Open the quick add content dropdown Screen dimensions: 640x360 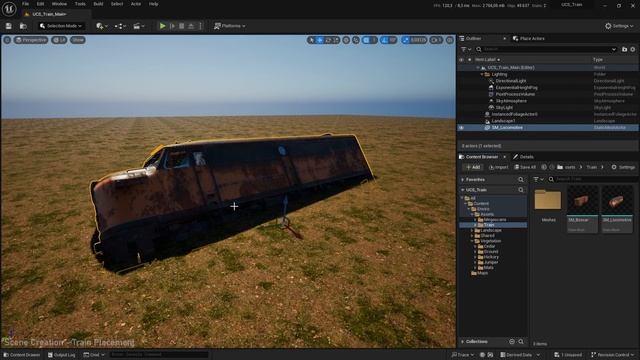(x=102, y=26)
